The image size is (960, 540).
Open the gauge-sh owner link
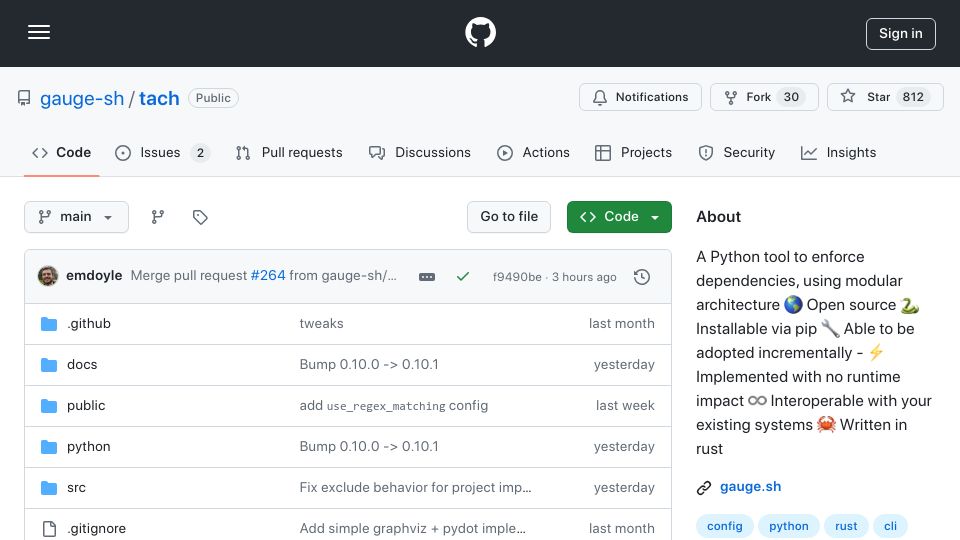click(82, 98)
